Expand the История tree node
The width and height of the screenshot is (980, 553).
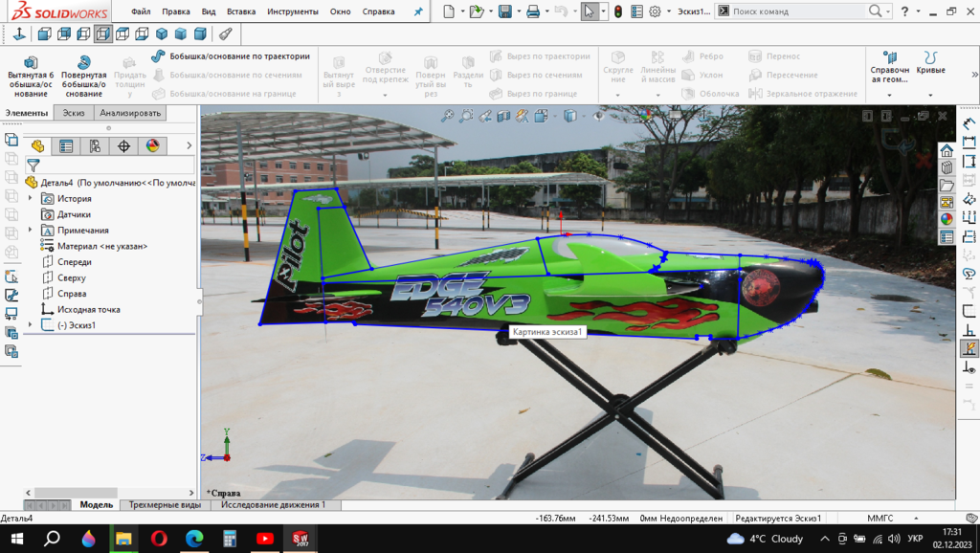pos(31,199)
